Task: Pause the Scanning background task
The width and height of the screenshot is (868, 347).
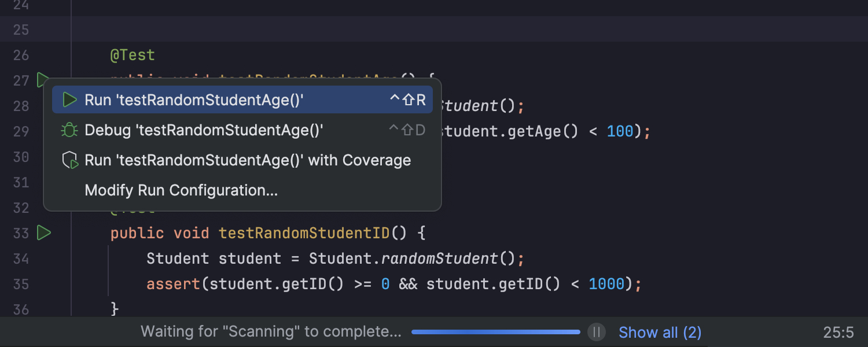Action: tap(596, 332)
